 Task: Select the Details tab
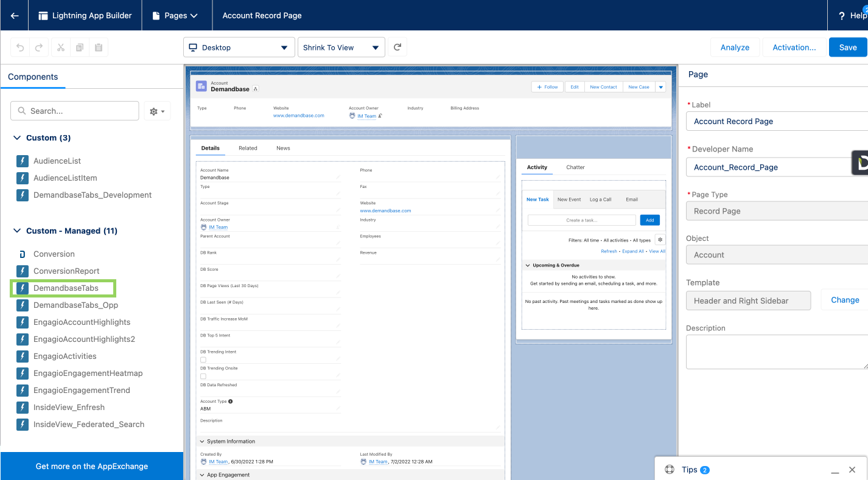click(x=210, y=148)
